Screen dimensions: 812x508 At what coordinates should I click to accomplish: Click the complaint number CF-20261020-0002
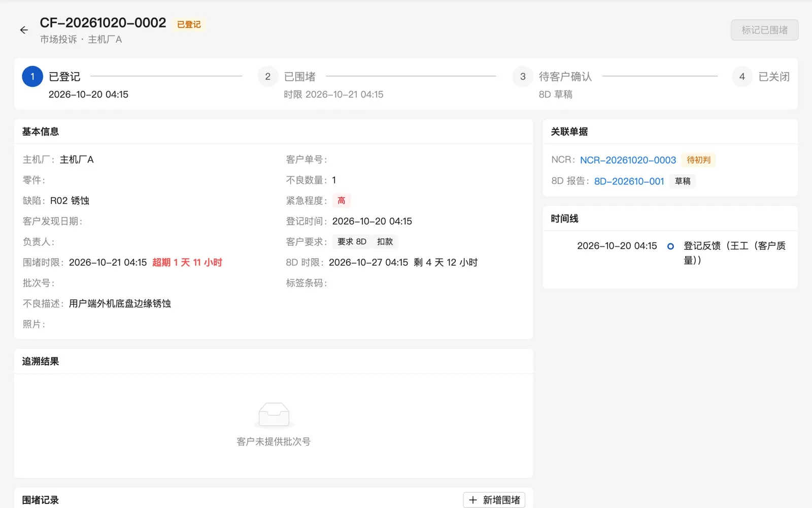[x=103, y=23]
